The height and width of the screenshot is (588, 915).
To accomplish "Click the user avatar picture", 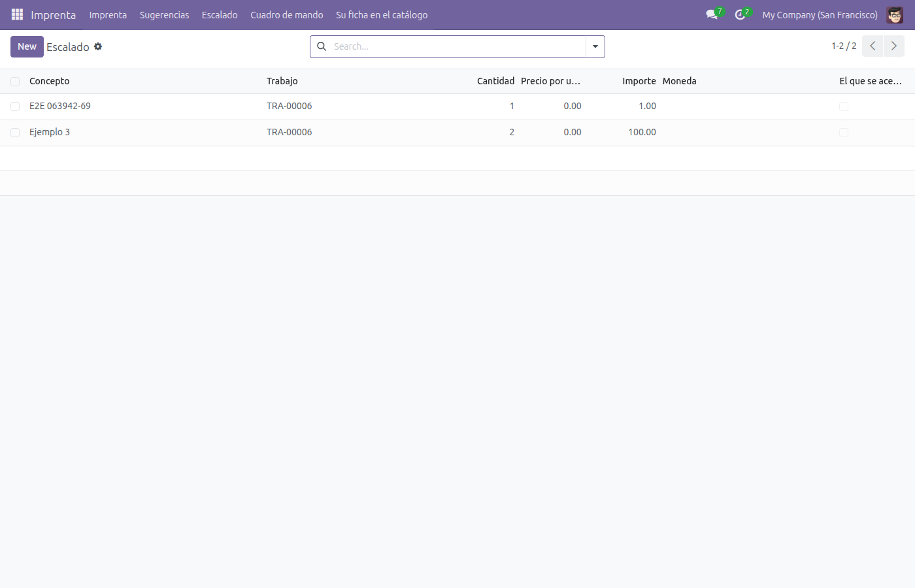I will (x=895, y=14).
